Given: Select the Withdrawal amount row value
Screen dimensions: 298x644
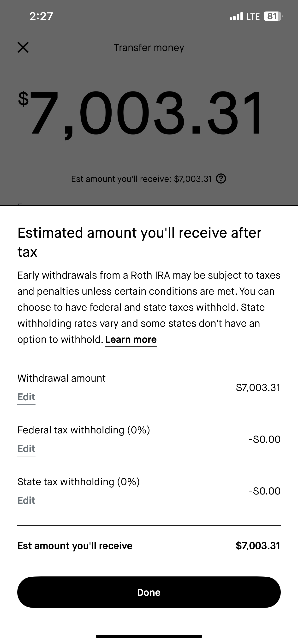Looking at the screenshot, I should click(x=258, y=387).
